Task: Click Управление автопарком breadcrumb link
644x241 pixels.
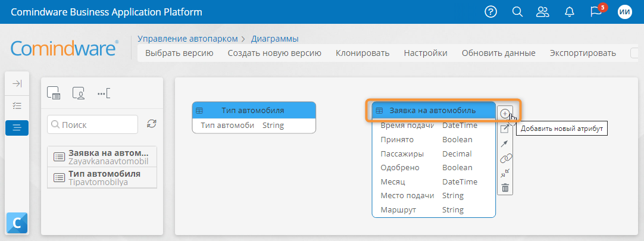Action: point(187,39)
